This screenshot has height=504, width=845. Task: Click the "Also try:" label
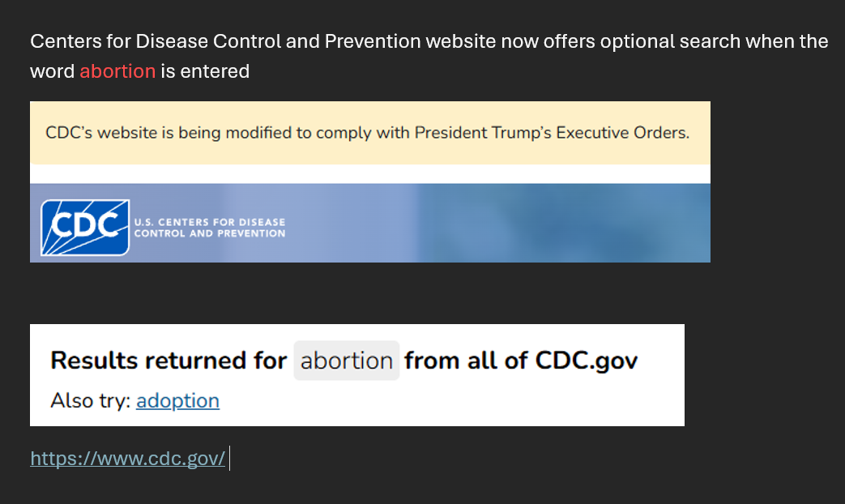tap(90, 400)
